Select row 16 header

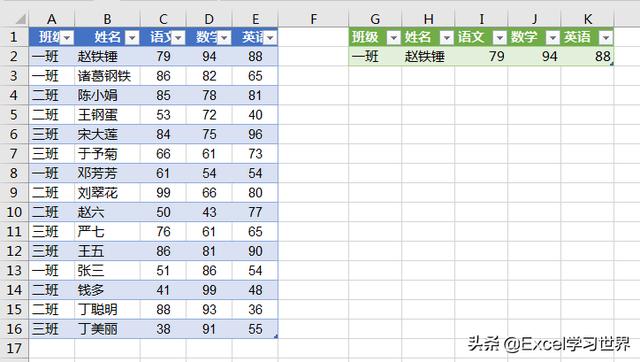click(x=14, y=329)
